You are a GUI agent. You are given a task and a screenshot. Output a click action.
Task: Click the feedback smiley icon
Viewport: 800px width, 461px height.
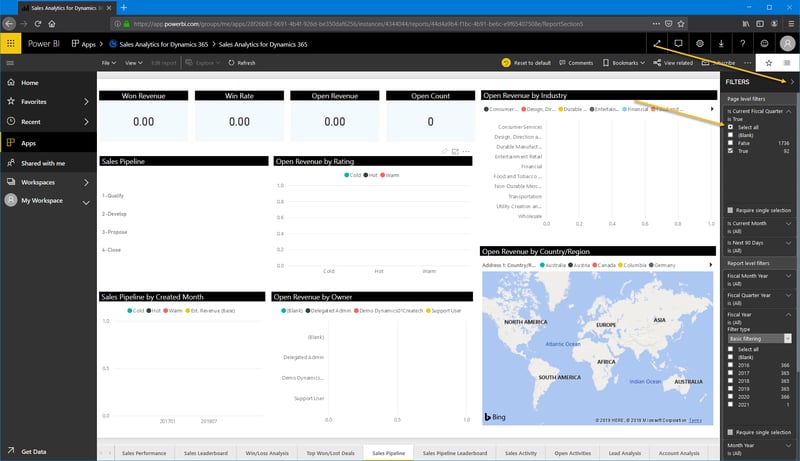point(764,44)
